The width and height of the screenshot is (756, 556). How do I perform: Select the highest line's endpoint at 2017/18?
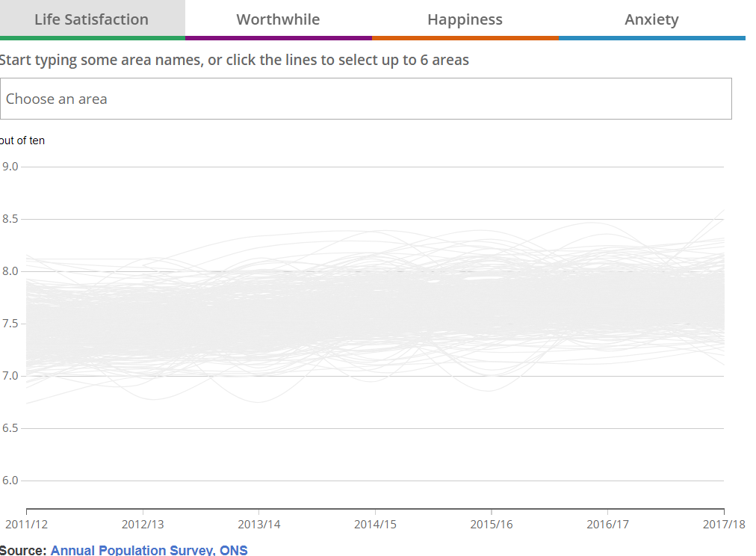click(x=723, y=211)
